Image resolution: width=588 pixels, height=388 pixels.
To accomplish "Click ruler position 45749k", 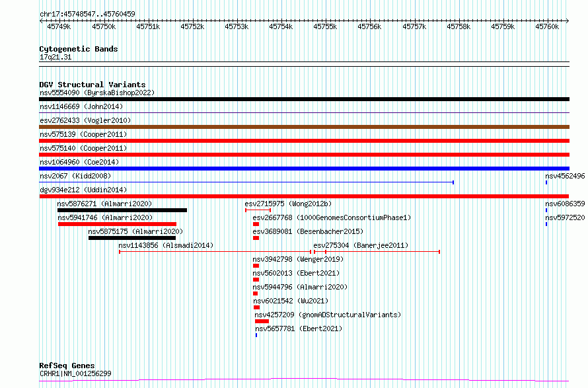I will pos(59,26).
